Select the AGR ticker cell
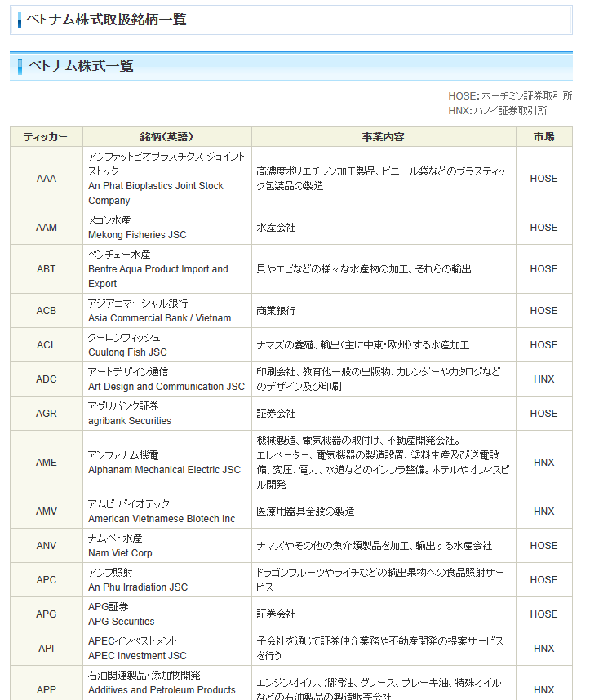This screenshot has width=590, height=700. [x=46, y=414]
